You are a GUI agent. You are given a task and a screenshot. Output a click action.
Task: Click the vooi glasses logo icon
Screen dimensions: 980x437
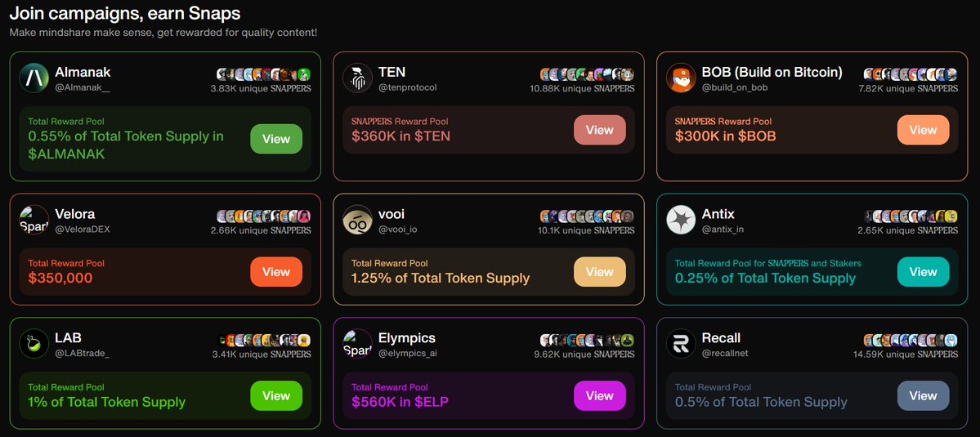(357, 220)
